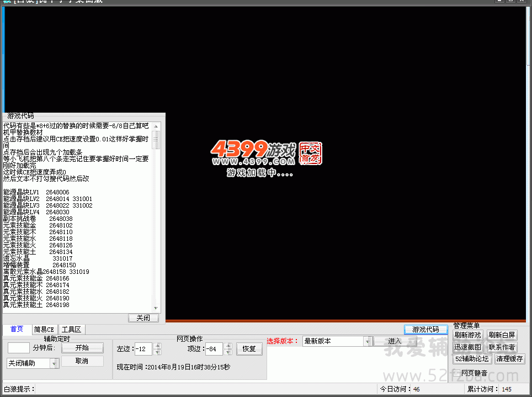The width and height of the screenshot is (532, 397).
Task: Take a screenshot with 迅速截图
Action: pyautogui.click(x=468, y=347)
